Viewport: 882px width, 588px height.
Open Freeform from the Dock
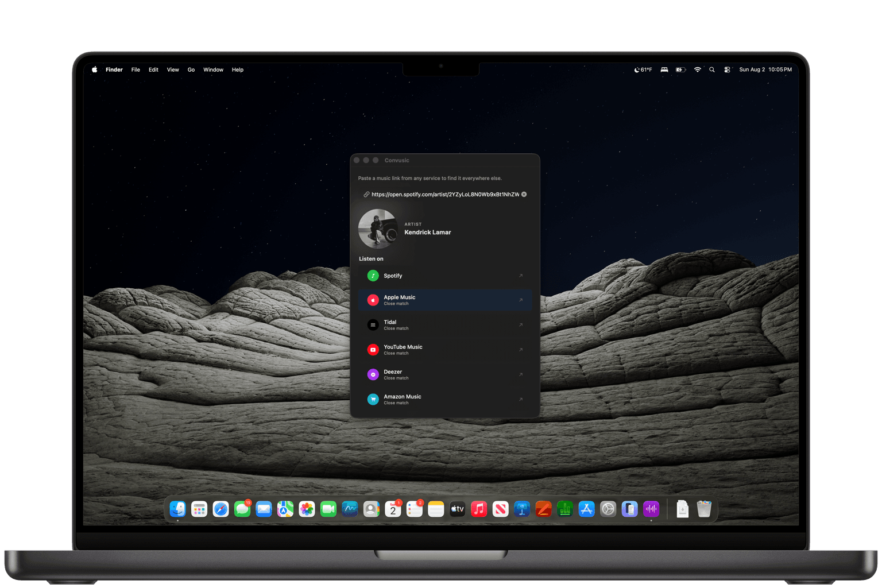click(350, 509)
